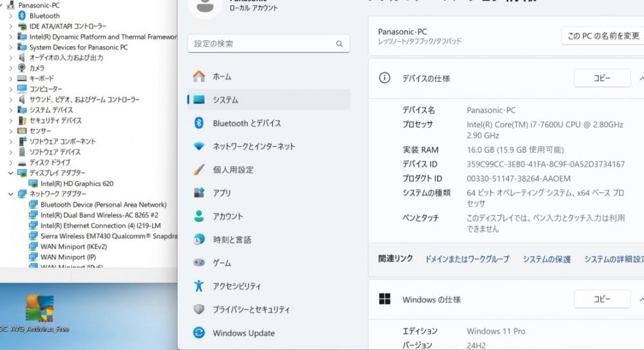Click the プロダクト ID value 00330-51147-38264-AAOEM
This screenshot has height=350, width=644.
pyautogui.click(x=518, y=178)
